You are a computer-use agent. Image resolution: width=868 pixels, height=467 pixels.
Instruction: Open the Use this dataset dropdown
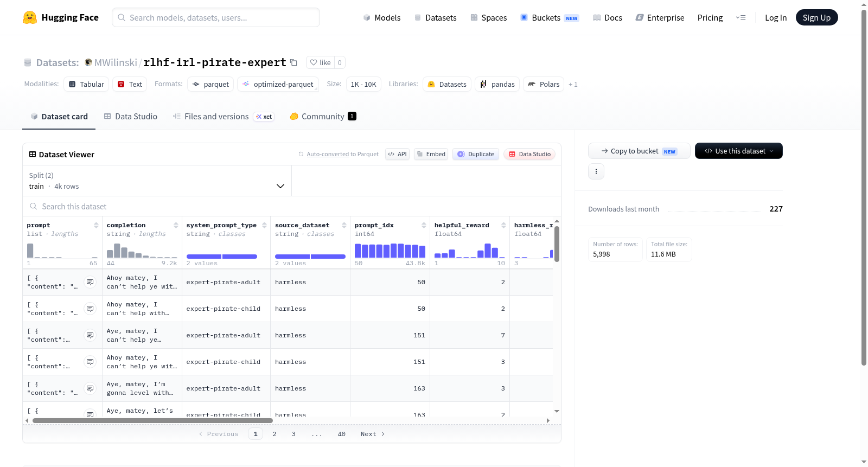click(739, 151)
